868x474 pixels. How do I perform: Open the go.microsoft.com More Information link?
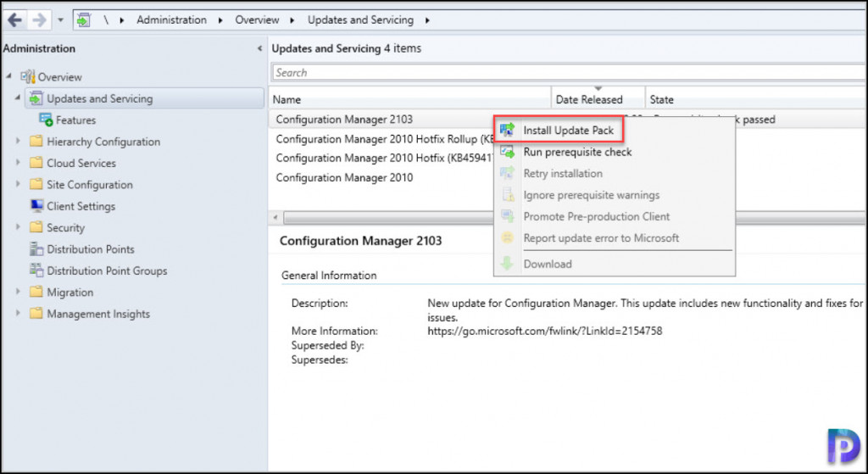pyautogui.click(x=545, y=332)
